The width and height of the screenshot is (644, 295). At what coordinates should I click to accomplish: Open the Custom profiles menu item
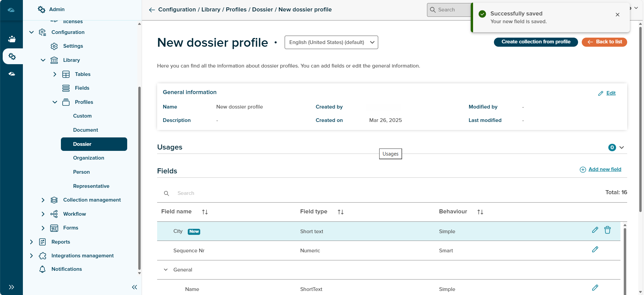coord(82,116)
